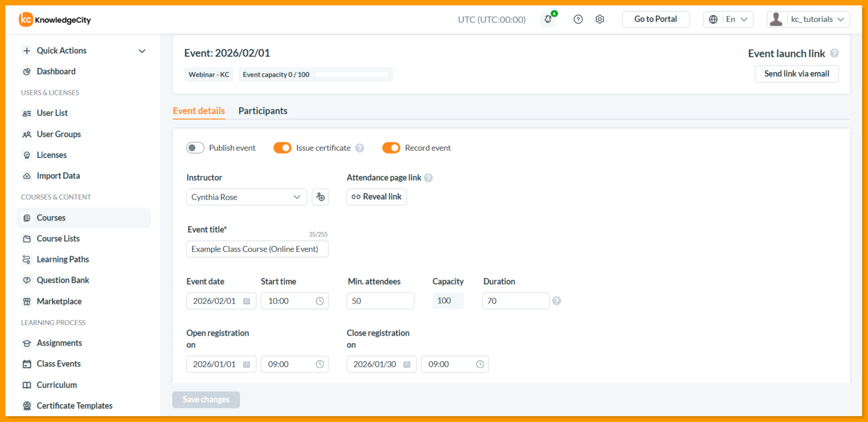Screen dimensions: 868x422
Task: Turn off the Record event switch
Action: click(x=391, y=148)
